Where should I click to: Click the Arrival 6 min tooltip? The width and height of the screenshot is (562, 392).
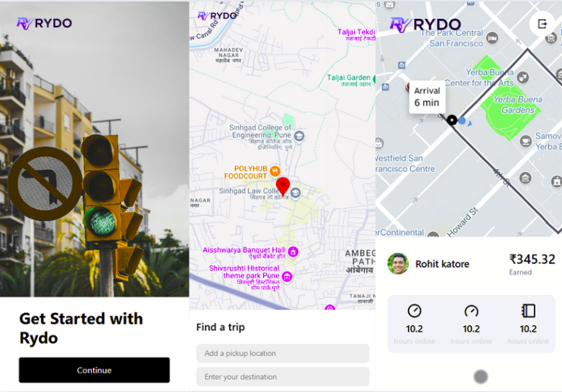(427, 97)
